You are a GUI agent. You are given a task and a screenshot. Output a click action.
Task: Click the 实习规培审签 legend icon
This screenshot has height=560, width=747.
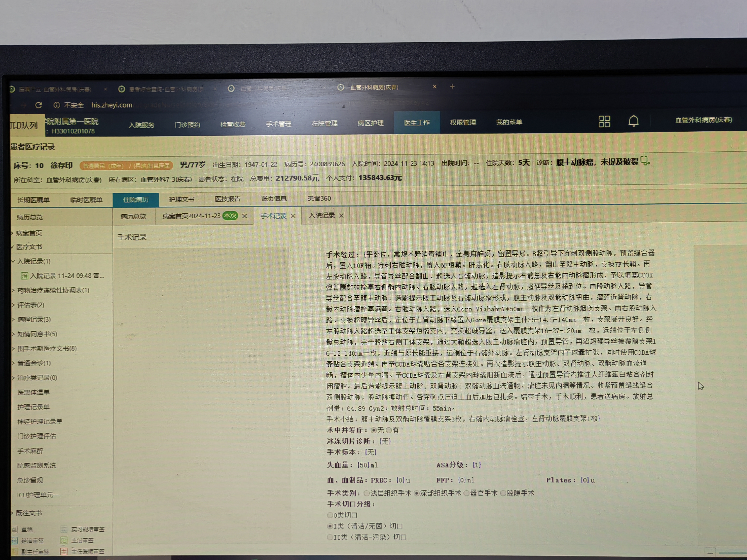64,529
